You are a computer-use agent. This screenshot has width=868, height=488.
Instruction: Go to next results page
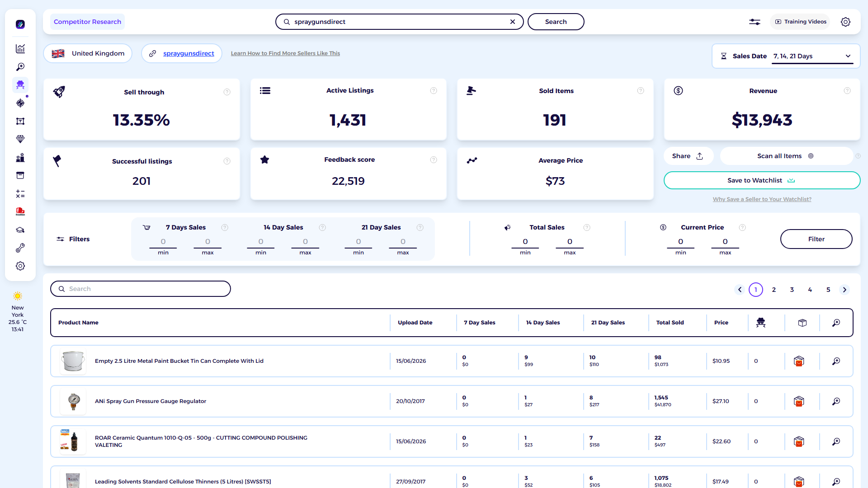pos(844,290)
